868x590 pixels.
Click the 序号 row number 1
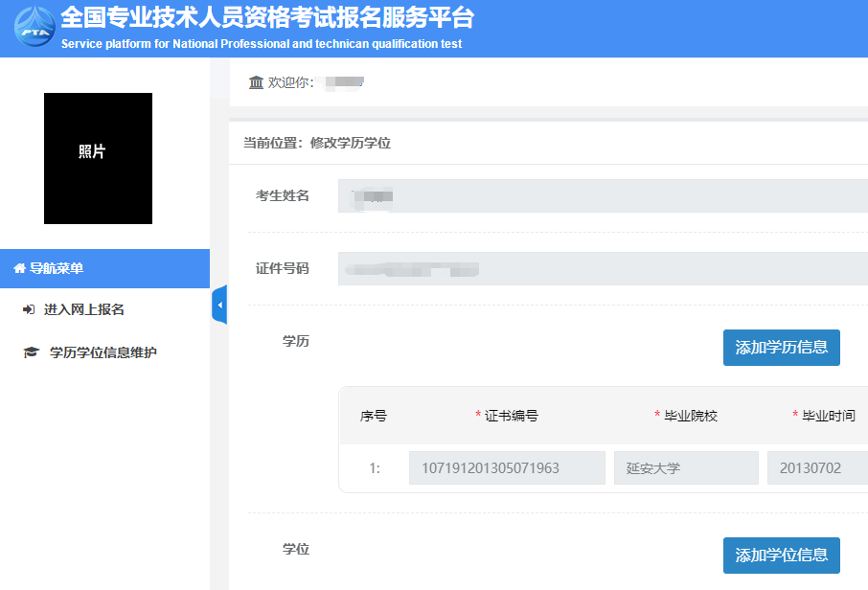[375, 467]
